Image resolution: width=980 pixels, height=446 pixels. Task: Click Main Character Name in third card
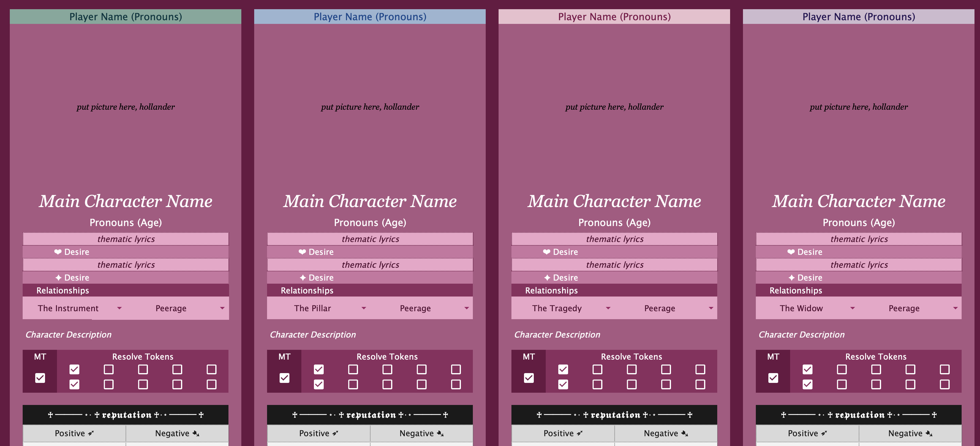coord(614,201)
